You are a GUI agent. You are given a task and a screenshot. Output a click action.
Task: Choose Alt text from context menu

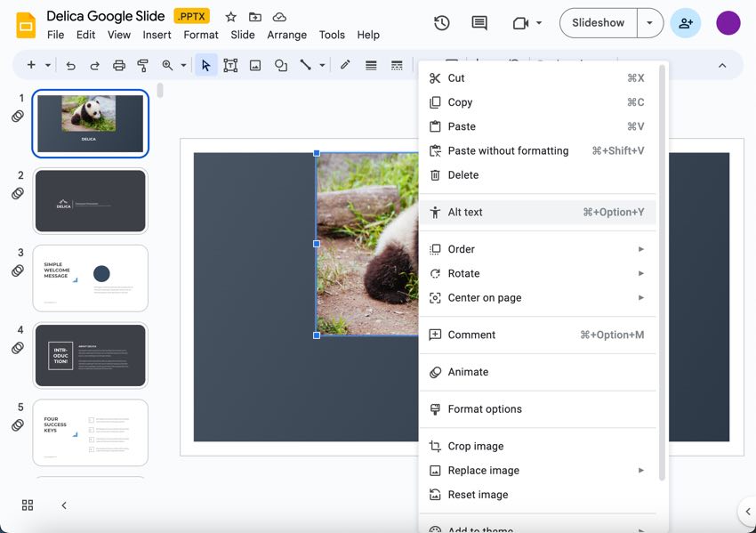466,212
